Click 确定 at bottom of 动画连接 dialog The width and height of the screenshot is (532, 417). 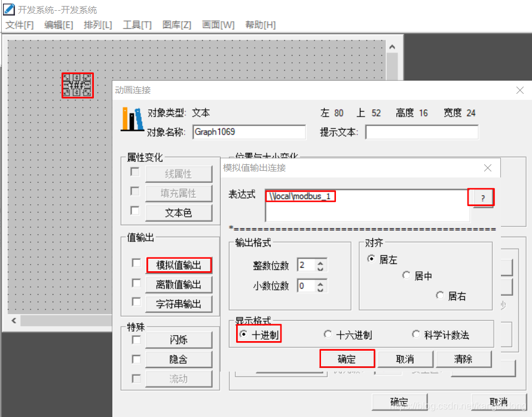pos(399,401)
